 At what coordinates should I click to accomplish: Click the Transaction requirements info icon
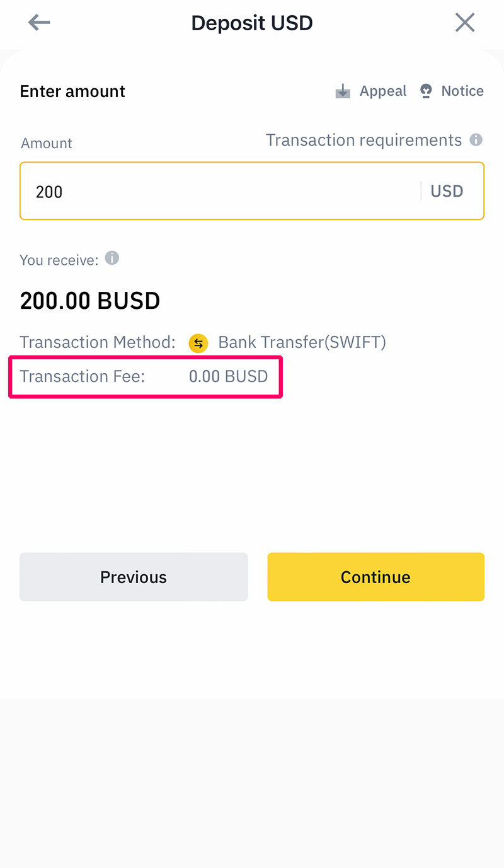point(478,140)
